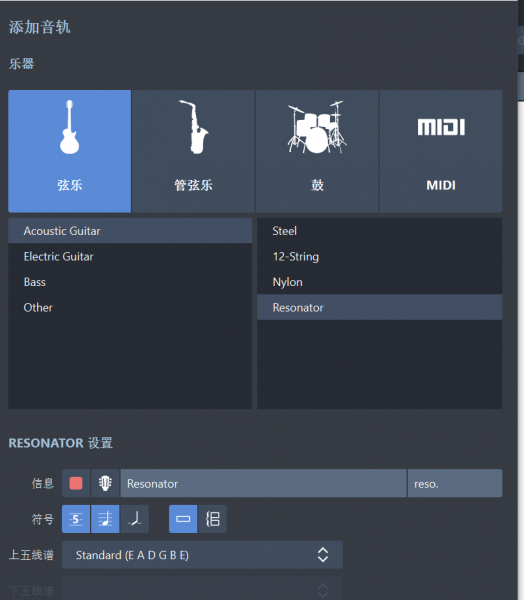Pick the Nylon guitar variant
The height and width of the screenshot is (600, 524).
[380, 282]
